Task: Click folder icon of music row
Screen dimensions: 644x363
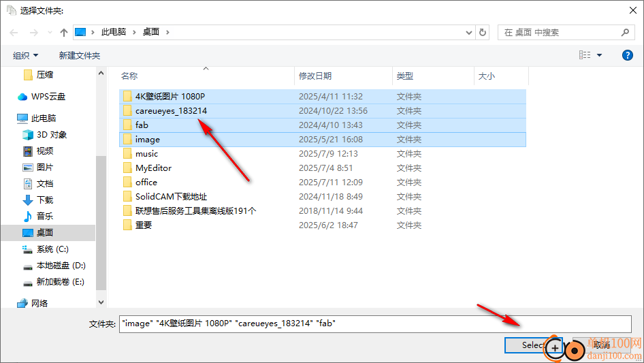Action: tap(127, 154)
